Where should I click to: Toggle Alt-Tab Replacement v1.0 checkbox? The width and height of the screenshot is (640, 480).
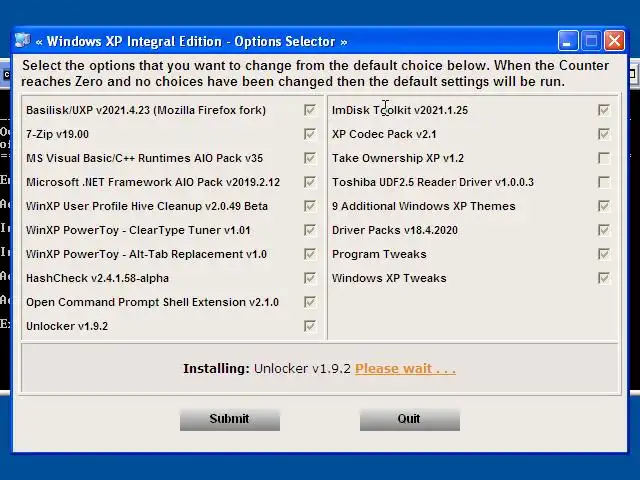point(310,254)
